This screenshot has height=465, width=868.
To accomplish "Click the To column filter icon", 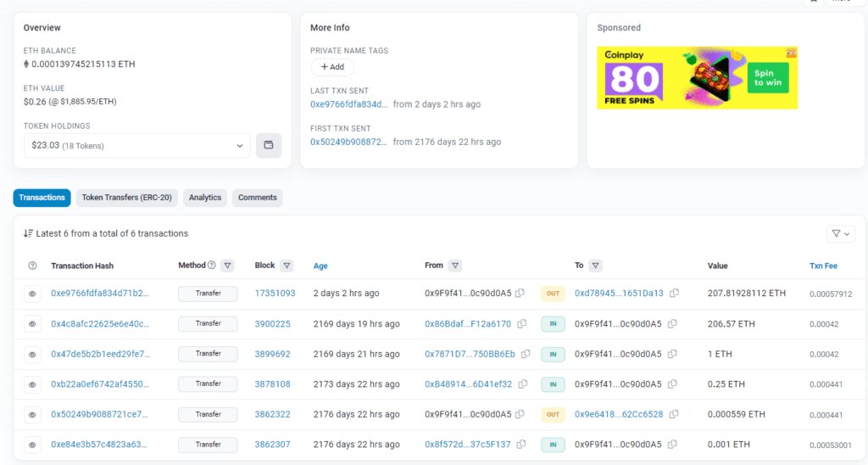I will pyautogui.click(x=595, y=266).
